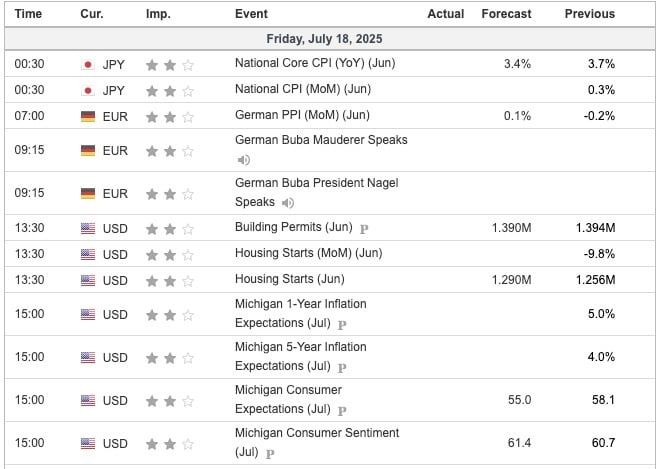Click the US flag in the Housing Starts (MoM) row
This screenshot has height=469, width=658.
(x=88, y=255)
